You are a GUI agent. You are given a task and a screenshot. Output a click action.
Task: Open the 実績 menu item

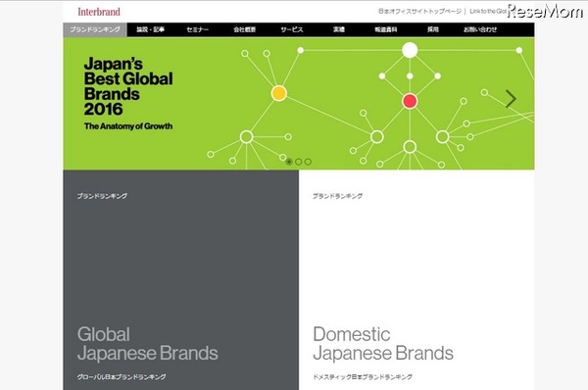click(339, 29)
